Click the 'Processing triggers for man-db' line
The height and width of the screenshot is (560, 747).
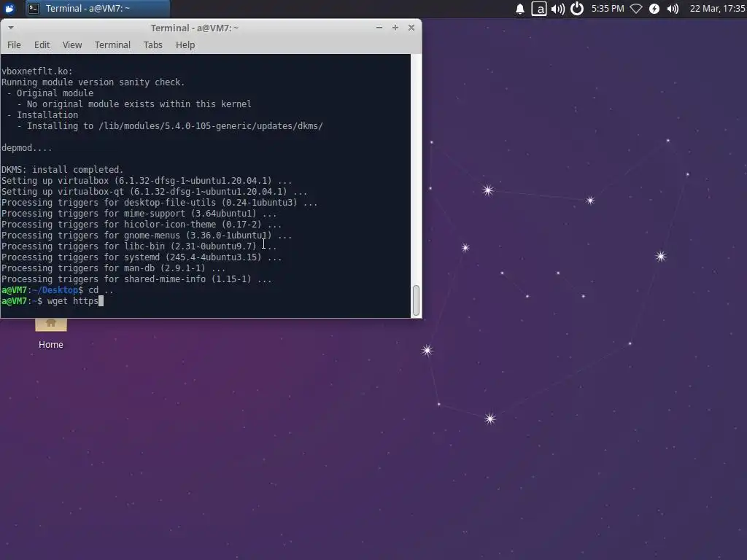[113, 268]
